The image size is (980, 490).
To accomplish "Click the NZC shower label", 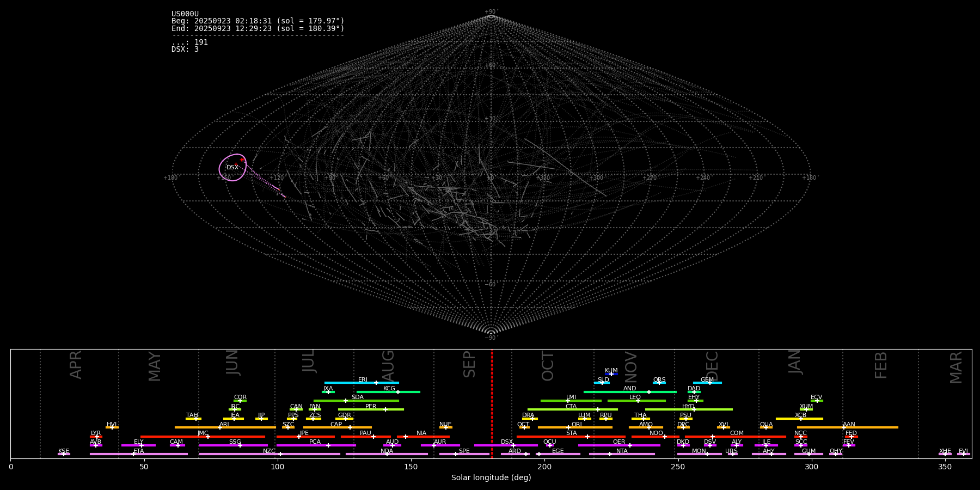I will click(269, 451).
